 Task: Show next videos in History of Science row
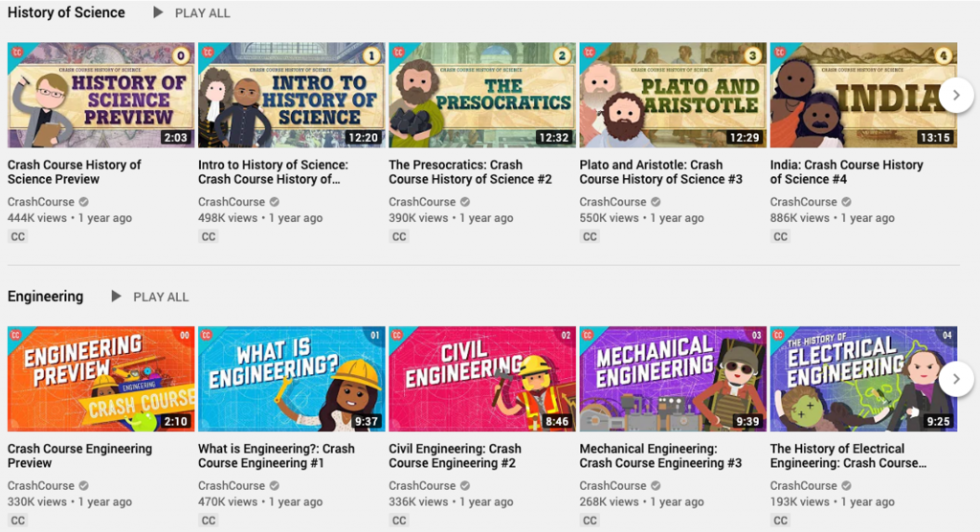click(x=956, y=95)
